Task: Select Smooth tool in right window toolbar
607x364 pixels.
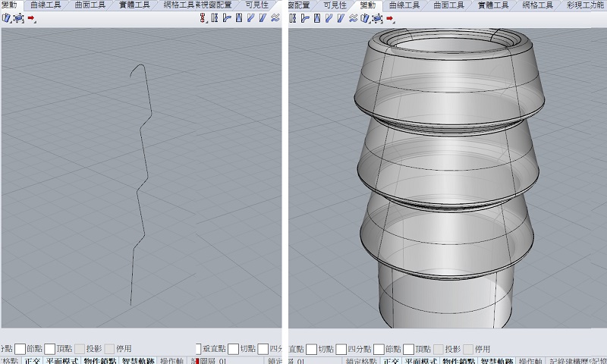Action: click(x=353, y=18)
